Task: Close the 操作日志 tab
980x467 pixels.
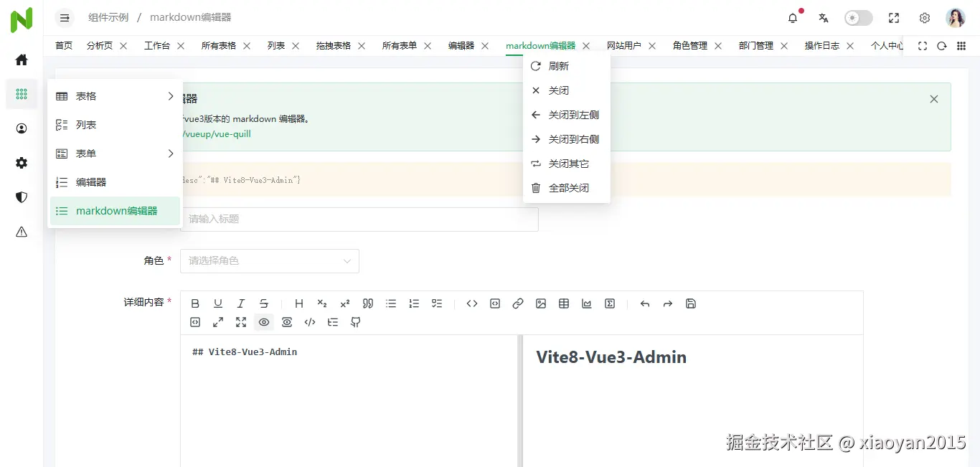Action: pyautogui.click(x=850, y=45)
